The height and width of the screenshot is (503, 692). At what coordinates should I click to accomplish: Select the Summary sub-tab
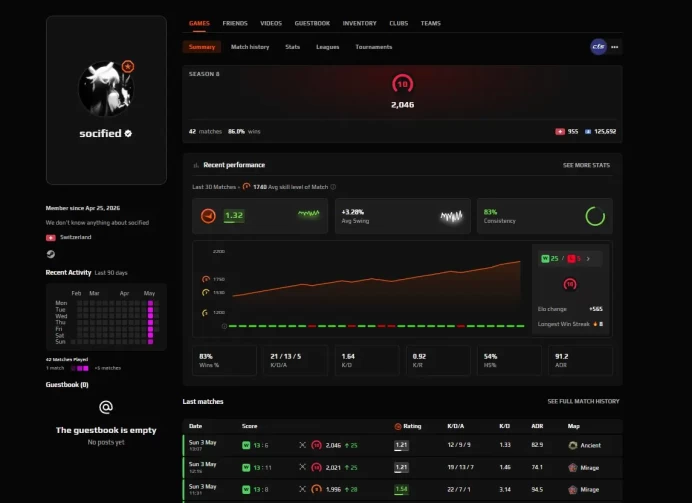point(202,47)
